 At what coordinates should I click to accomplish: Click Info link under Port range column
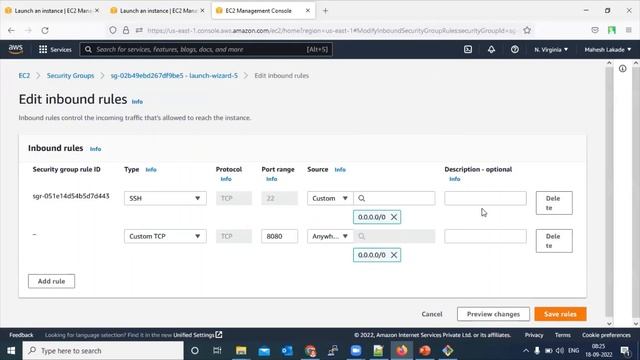(271, 179)
